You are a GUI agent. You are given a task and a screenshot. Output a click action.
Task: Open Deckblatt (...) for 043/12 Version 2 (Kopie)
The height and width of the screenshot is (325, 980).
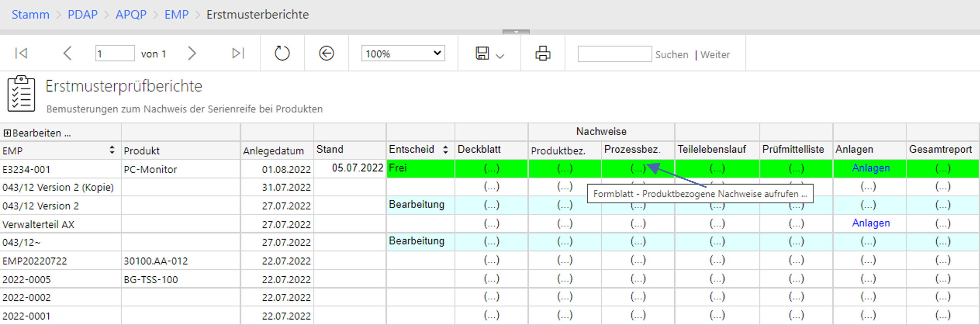click(x=492, y=187)
